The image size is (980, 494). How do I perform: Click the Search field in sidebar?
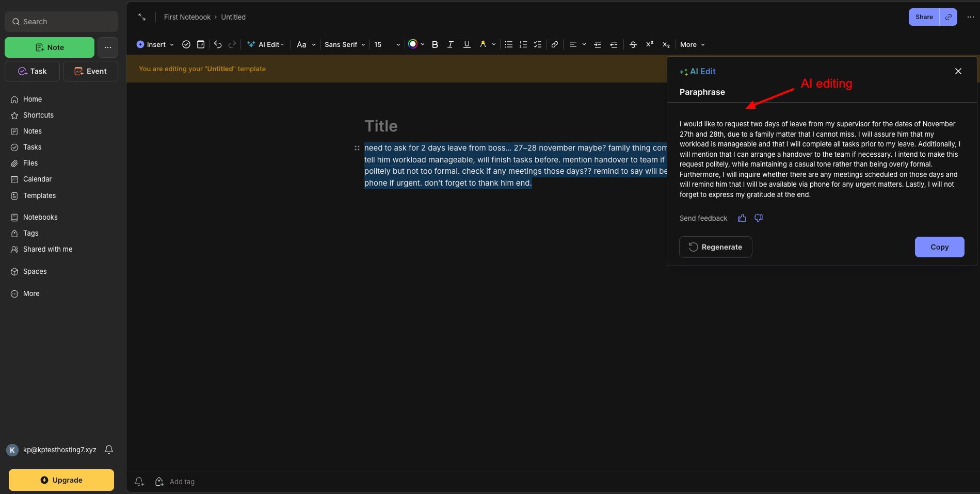(61, 22)
